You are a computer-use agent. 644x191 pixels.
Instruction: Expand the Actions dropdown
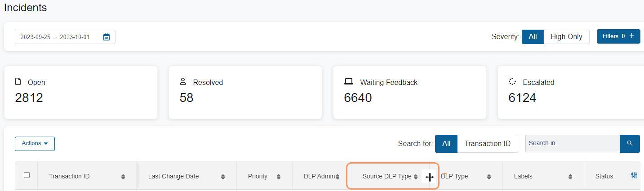(x=35, y=143)
